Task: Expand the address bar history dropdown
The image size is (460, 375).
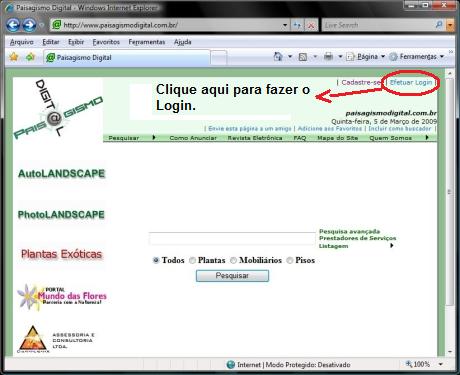Action: (285, 25)
